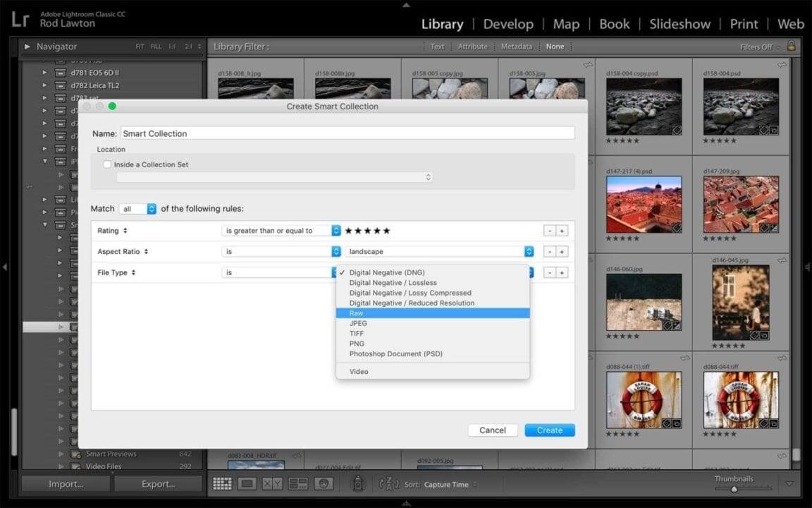The width and height of the screenshot is (812, 508).
Task: Choose Photoshop Document (PSD) option
Action: pos(433,354)
